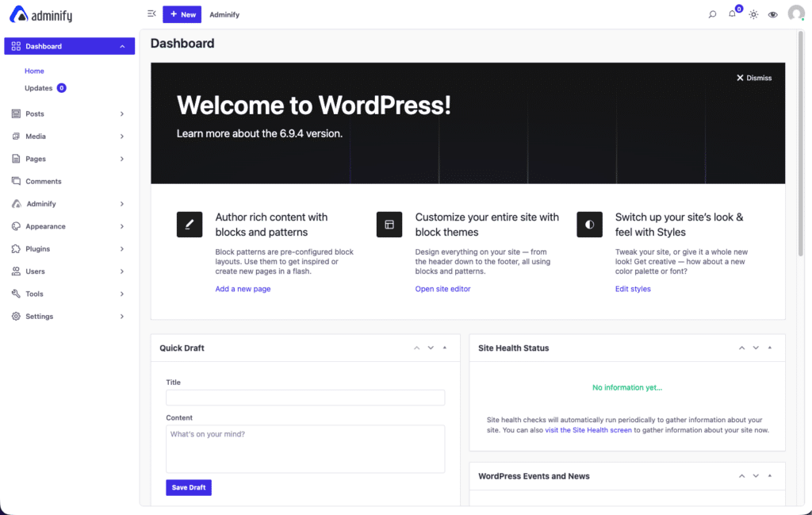Open the notifications bell icon
812x515 pixels.
(x=732, y=14)
